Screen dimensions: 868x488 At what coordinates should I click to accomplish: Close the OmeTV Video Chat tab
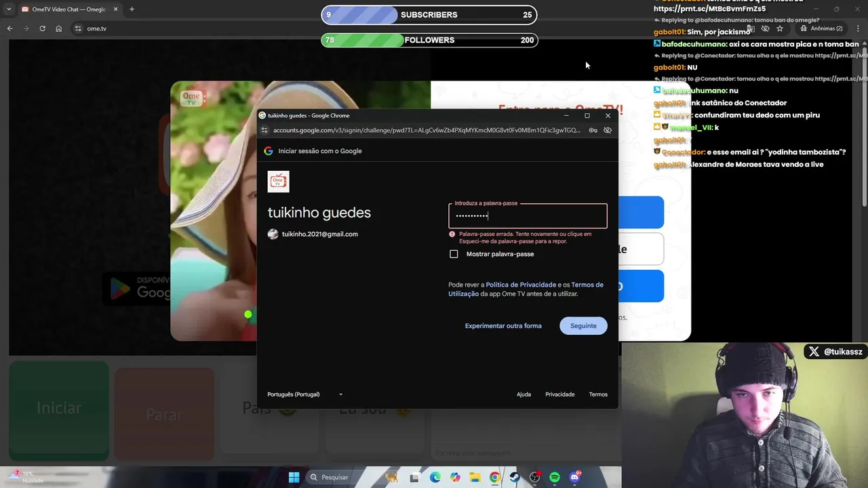115,9
